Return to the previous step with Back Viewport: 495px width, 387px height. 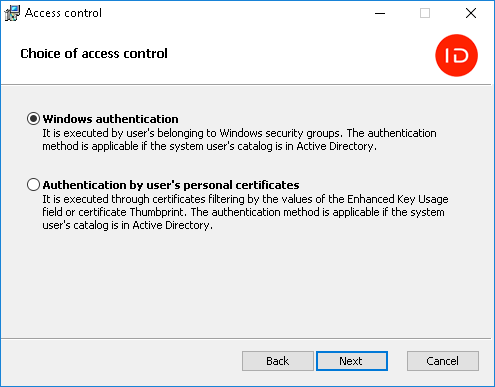tap(278, 361)
